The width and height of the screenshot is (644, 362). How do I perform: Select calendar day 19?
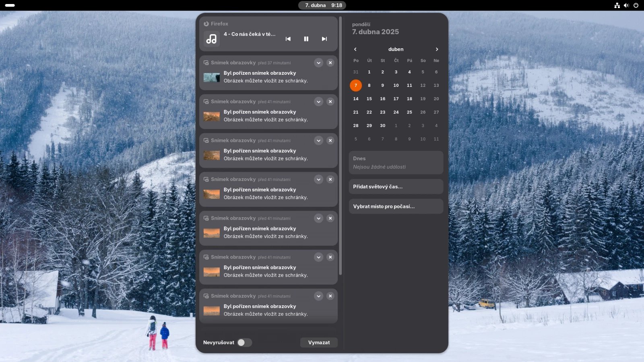(423, 99)
